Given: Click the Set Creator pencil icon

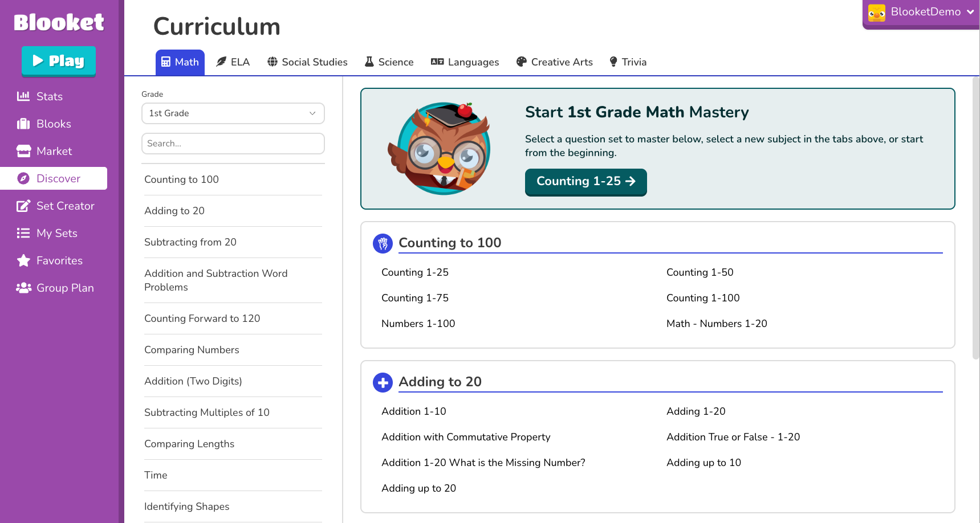Looking at the screenshot, I should pos(23,206).
